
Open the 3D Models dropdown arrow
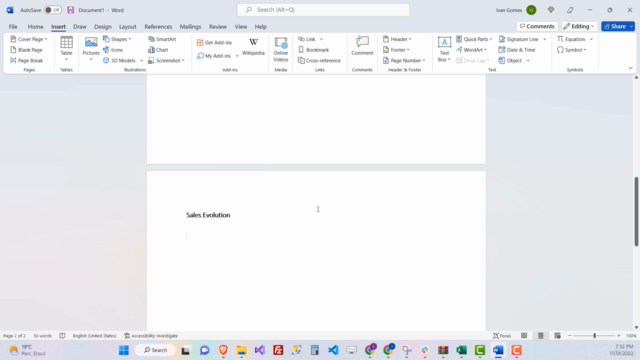pyautogui.click(x=142, y=61)
